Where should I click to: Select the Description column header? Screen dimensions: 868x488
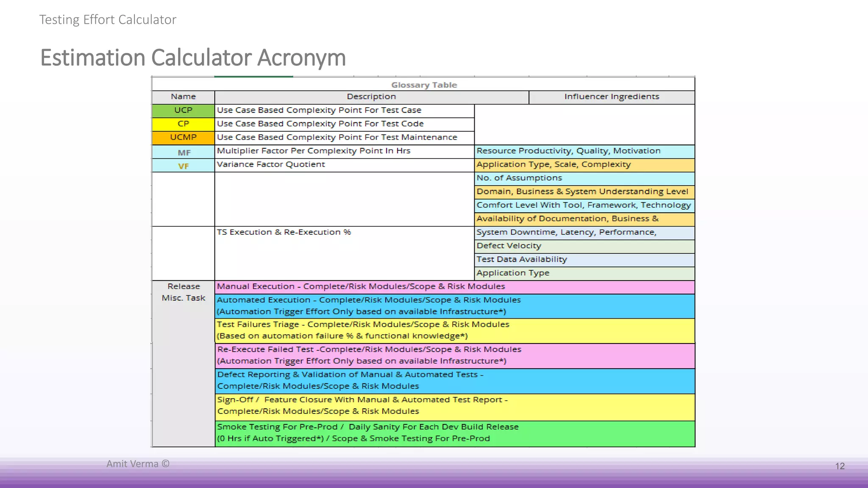pos(371,97)
